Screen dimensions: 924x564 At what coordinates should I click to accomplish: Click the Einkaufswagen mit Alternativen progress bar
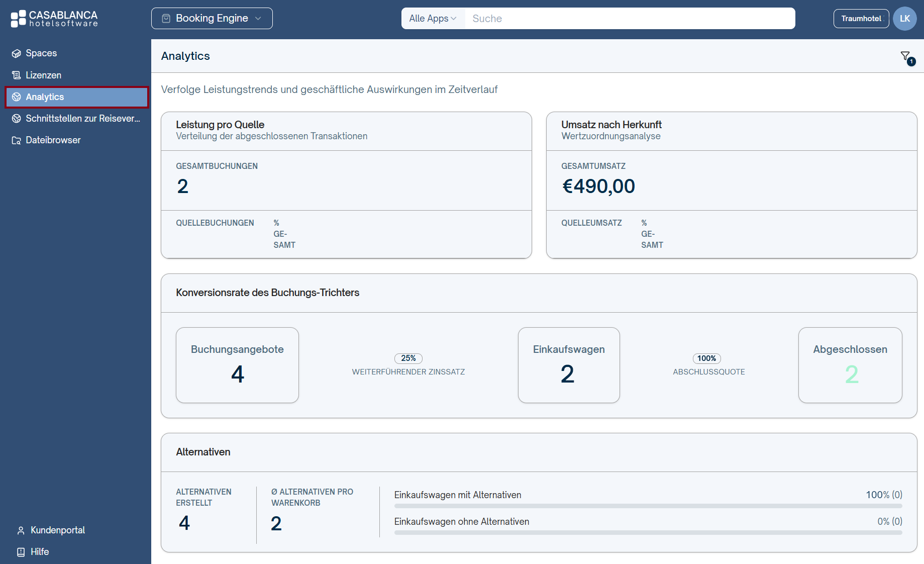(648, 506)
